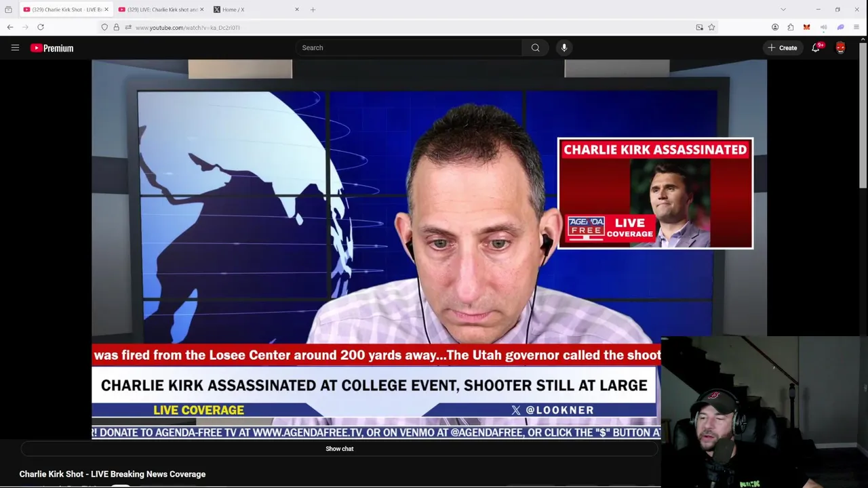
Task: Close the Home / X tab
Action: click(296, 9)
